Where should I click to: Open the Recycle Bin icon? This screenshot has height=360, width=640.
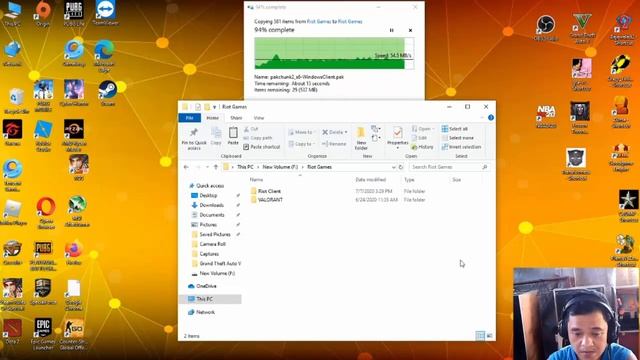coord(16,100)
